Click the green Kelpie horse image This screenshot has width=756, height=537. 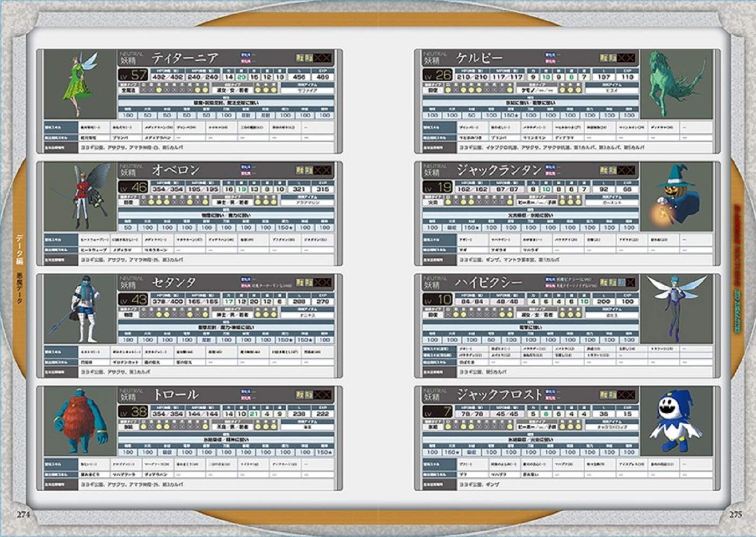pos(676,84)
